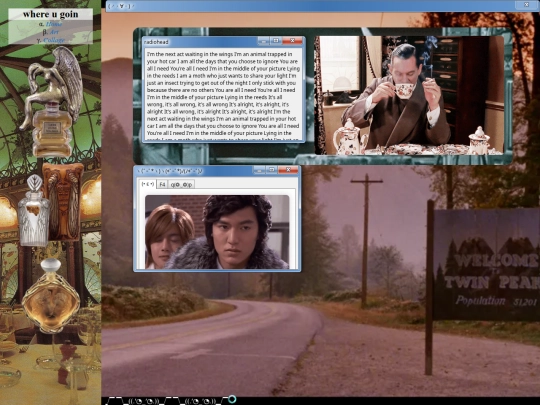Click the man drinking tea image

pos(409,95)
